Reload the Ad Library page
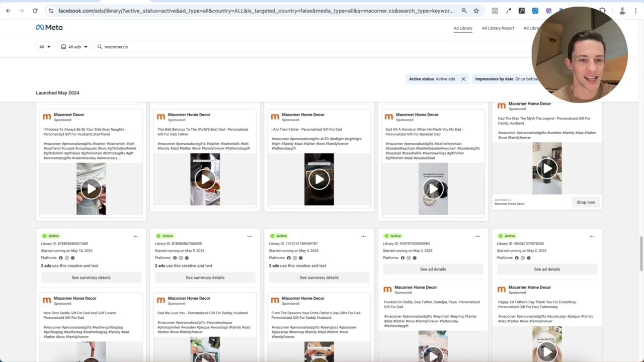Viewport: 644px width, 362px height. coord(35,11)
